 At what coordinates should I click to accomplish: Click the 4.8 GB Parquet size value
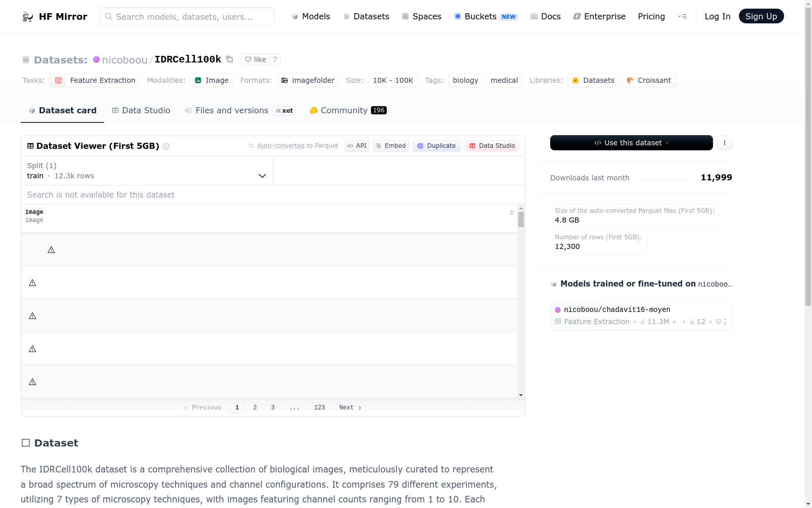pyautogui.click(x=567, y=220)
